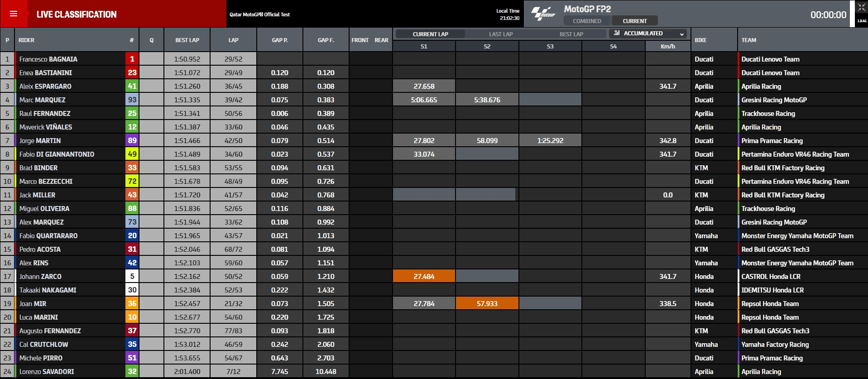Select the LAST LAP sector view
The image size is (868, 379).
(x=501, y=34)
